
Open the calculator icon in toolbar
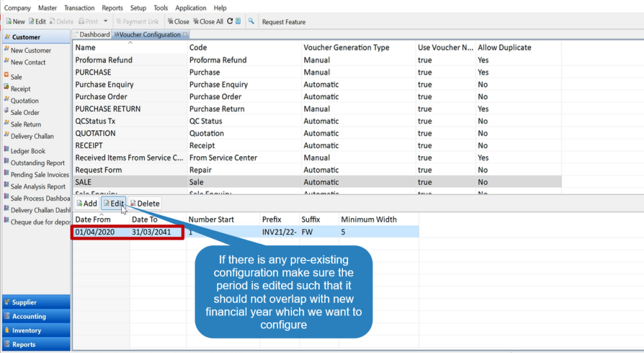(x=239, y=21)
